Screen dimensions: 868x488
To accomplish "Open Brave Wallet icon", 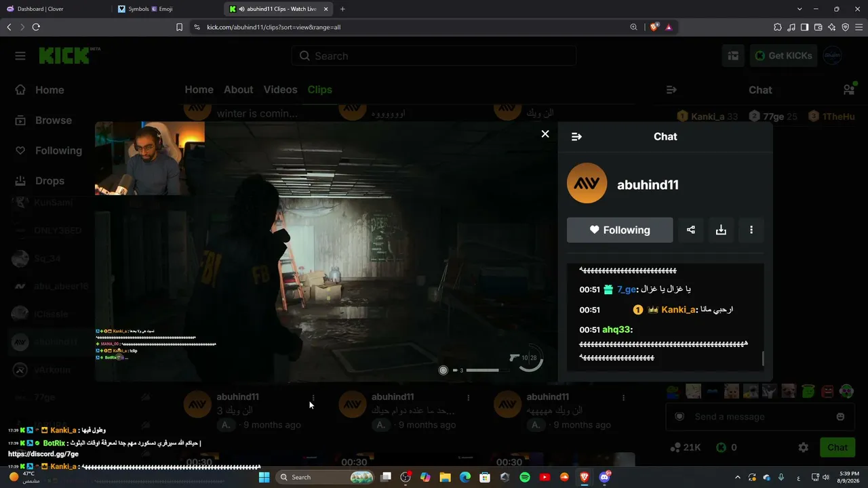I will [818, 27].
